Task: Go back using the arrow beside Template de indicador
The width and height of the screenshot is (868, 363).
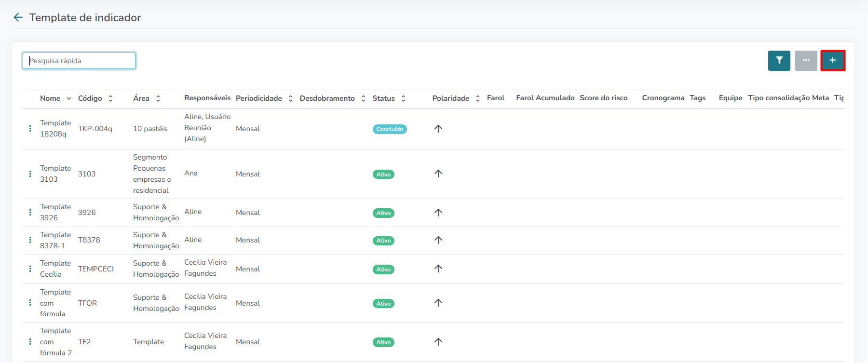Action: (18, 17)
